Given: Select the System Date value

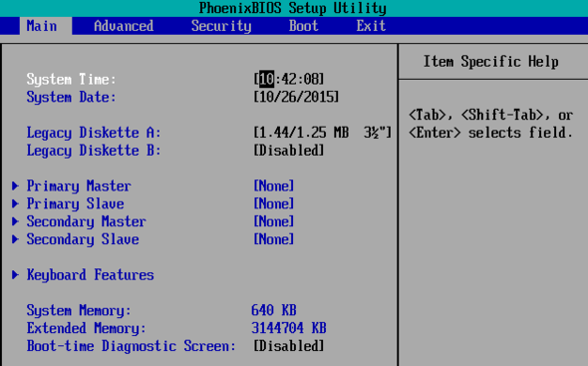Looking at the screenshot, I should (296, 97).
